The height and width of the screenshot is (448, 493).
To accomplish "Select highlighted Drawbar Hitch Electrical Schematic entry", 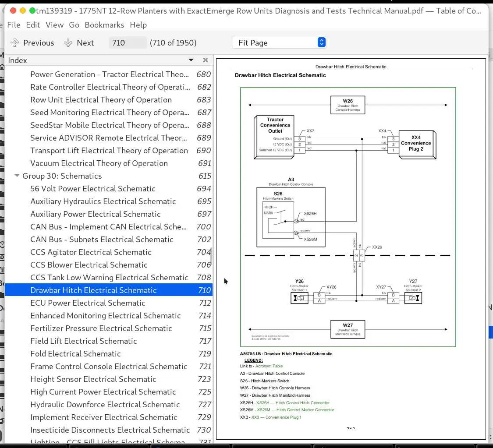I will click(x=109, y=290).
